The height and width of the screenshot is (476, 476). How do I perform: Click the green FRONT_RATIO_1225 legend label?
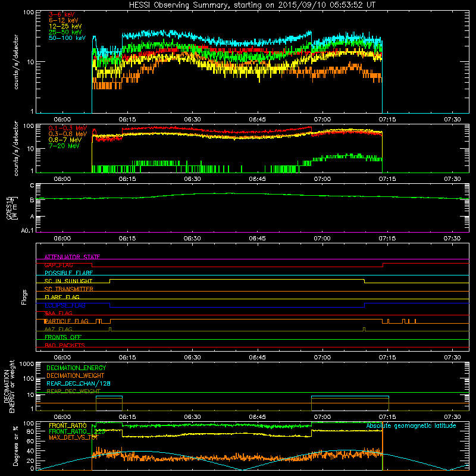click(77, 431)
